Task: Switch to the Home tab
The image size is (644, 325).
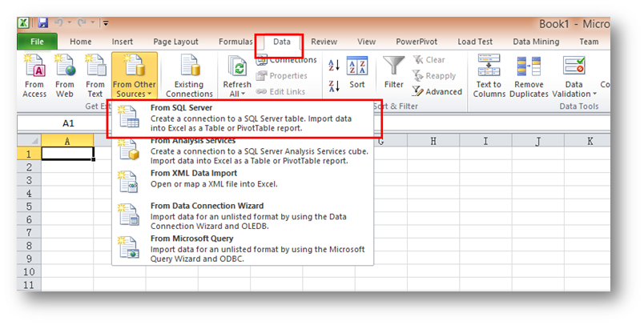Action: (80, 42)
